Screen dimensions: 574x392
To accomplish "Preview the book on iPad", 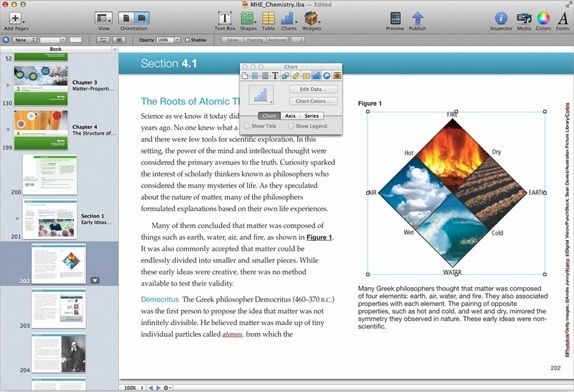I will click(395, 18).
